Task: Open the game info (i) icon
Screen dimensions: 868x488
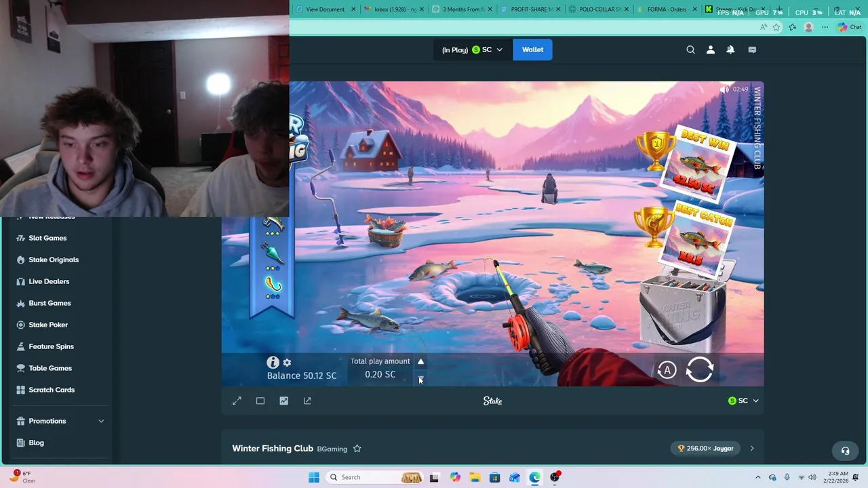Action: coord(273,363)
